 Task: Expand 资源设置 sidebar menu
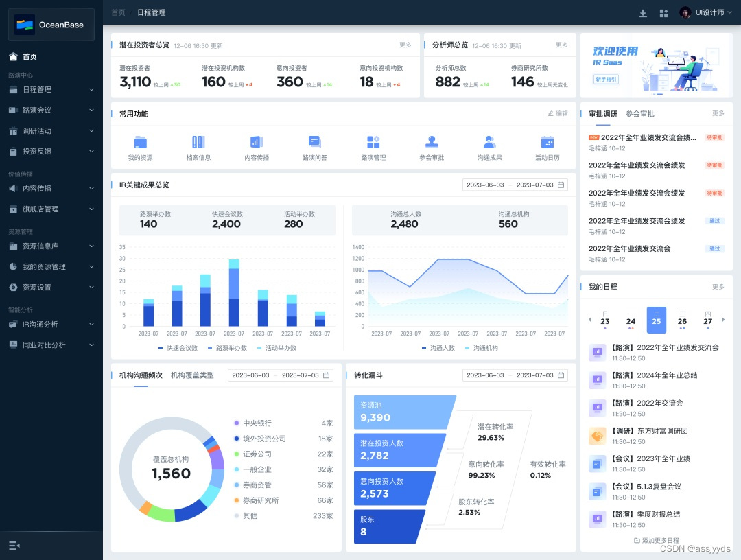[x=92, y=288]
